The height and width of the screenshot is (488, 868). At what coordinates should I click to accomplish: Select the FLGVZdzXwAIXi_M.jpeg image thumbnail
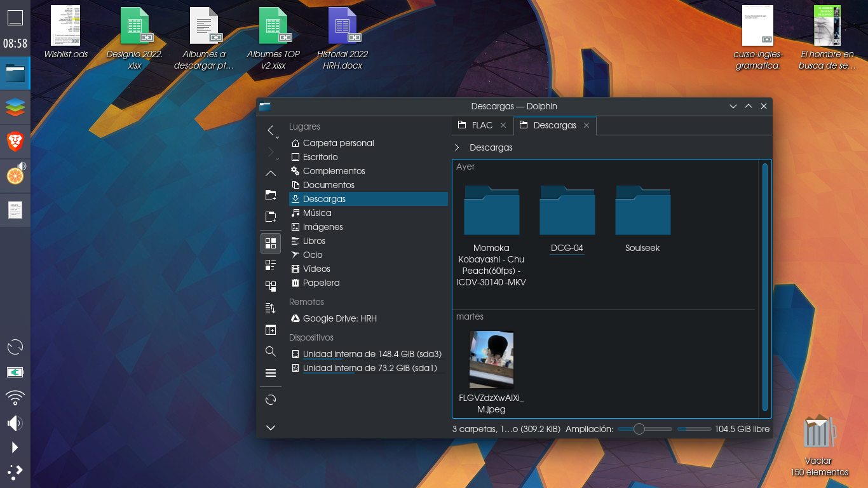[x=491, y=360]
